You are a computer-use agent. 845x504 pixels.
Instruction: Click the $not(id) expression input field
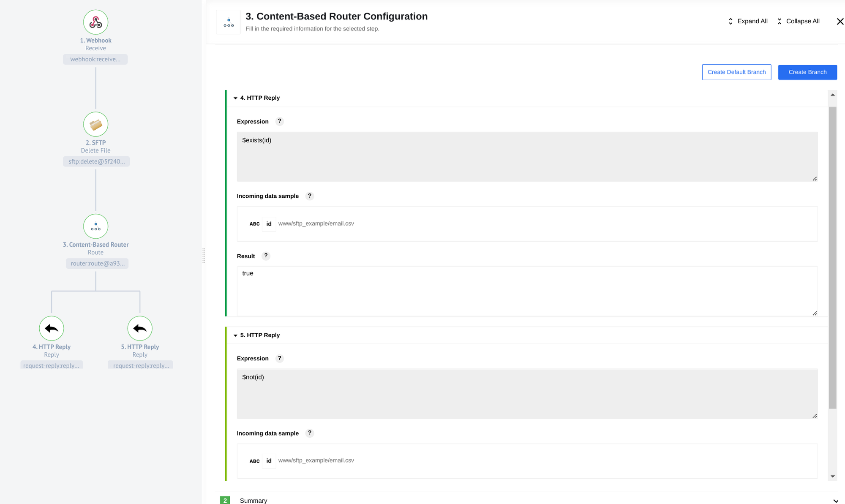527,394
